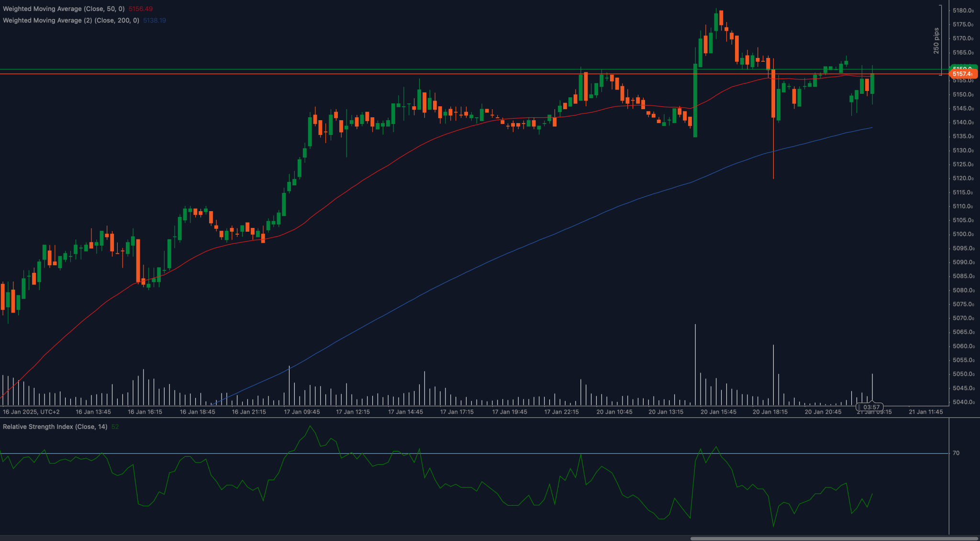This screenshot has height=541, width=980.
Task: Select the green price tag behind the orange tag
Action: [x=963, y=68]
